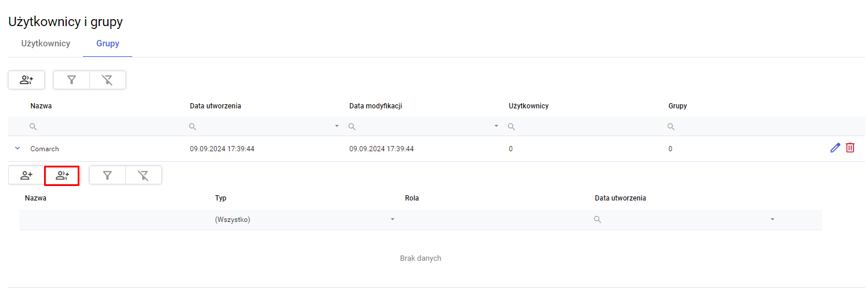Switch to the Użytkownicy tab
Viewport: 868px width, 288px height.
pos(46,43)
